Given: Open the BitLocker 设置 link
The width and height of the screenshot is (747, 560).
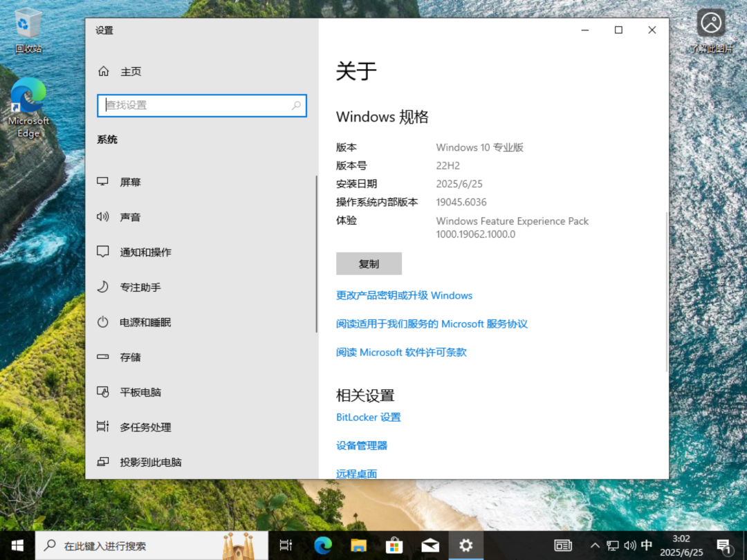Looking at the screenshot, I should (x=368, y=417).
